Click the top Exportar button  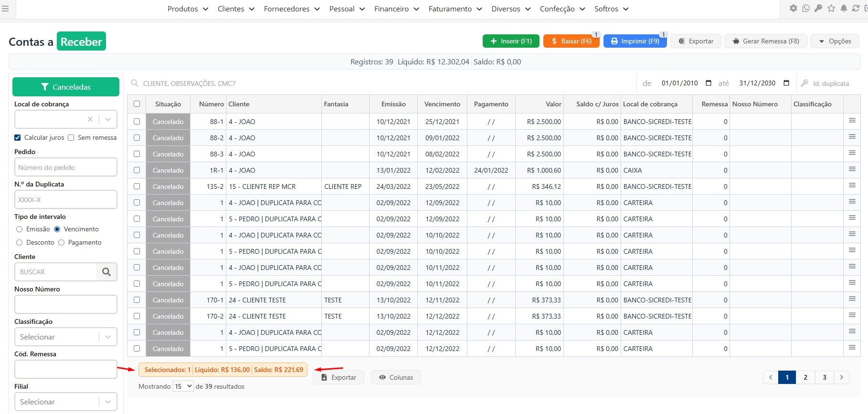click(696, 41)
